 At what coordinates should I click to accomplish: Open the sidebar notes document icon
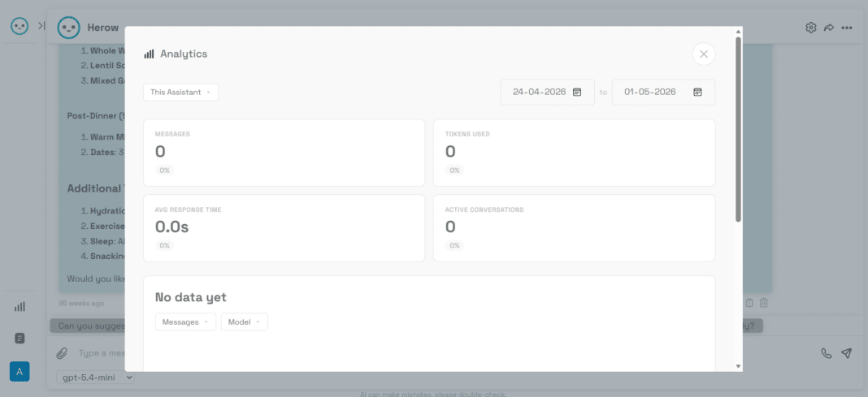[x=20, y=339]
